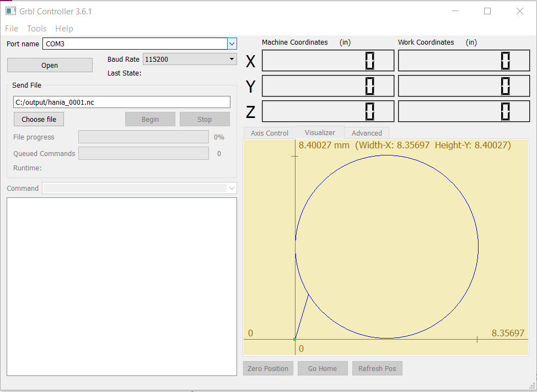Select the Visualizer tab
The width and height of the screenshot is (537, 392).
tap(320, 132)
